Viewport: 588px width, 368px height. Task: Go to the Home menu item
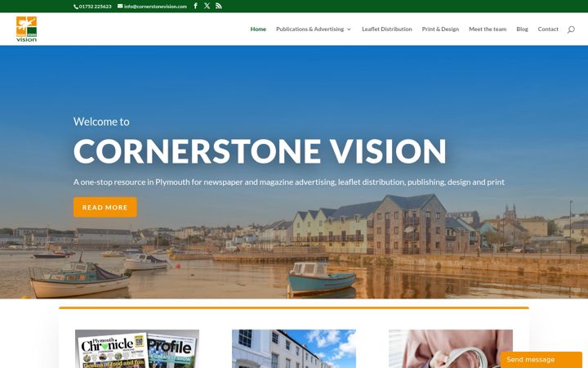258,29
